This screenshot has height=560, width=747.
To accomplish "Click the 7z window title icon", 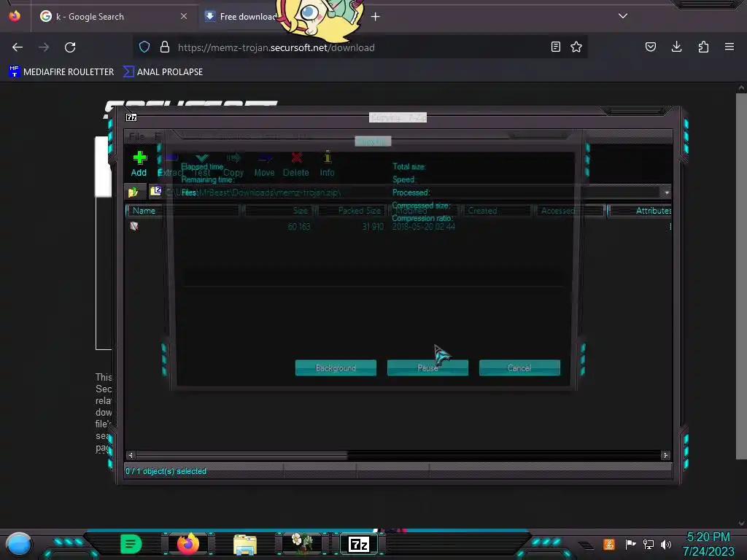I will tap(131, 117).
